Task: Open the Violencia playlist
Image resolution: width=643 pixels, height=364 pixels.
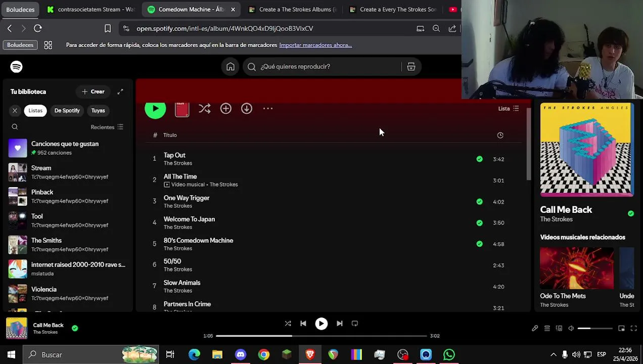Action: point(69,294)
